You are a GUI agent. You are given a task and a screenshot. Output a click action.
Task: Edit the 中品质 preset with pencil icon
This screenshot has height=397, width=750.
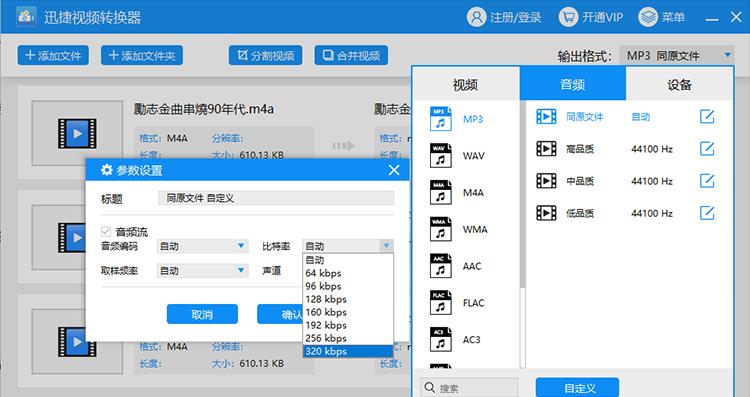pyautogui.click(x=707, y=180)
